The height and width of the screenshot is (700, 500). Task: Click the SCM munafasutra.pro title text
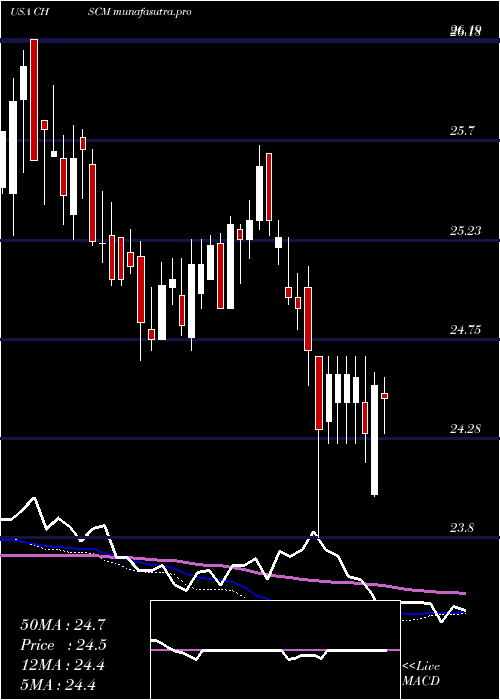point(140,12)
